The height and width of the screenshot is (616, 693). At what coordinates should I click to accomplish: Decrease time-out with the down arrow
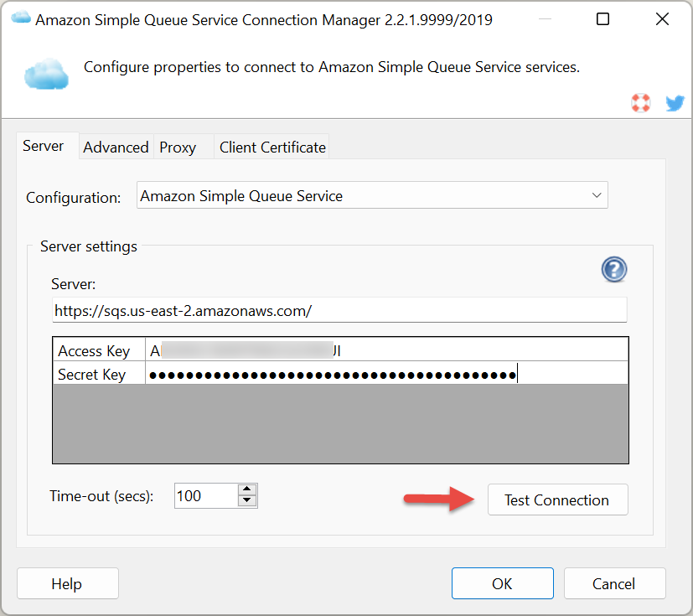tap(247, 501)
